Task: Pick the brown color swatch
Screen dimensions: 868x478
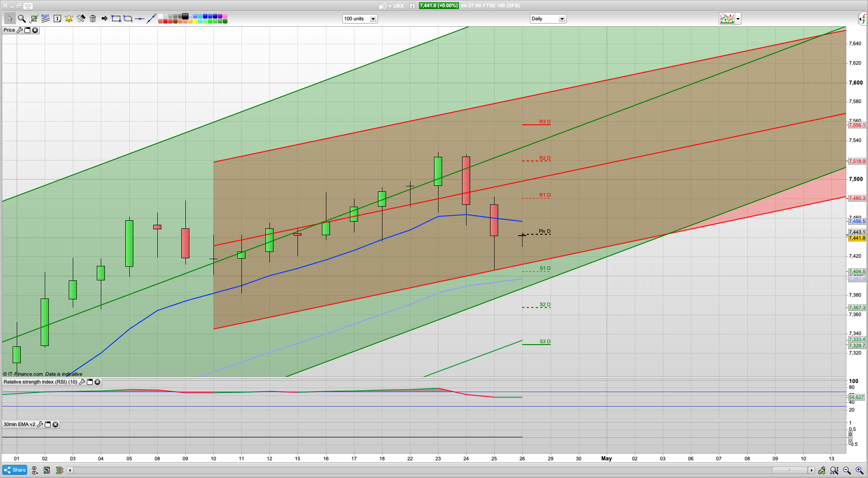Action: (x=175, y=21)
